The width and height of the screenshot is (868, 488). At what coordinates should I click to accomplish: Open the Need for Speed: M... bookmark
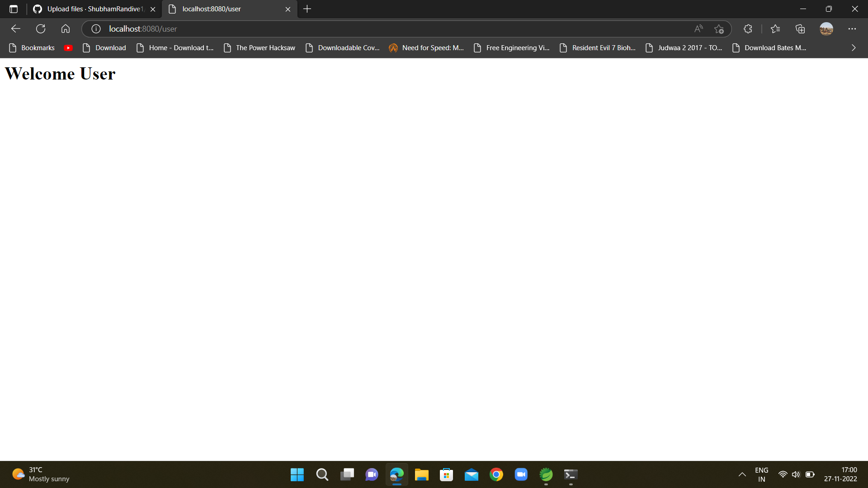(x=426, y=47)
